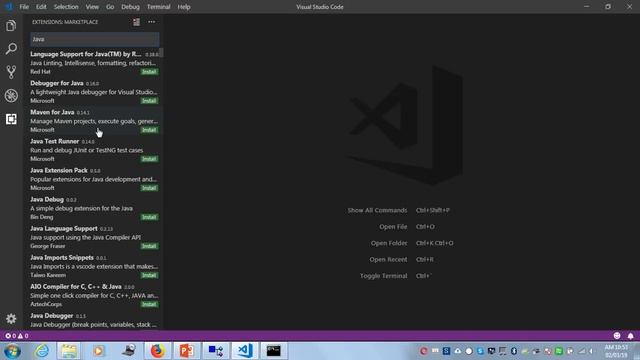The height and width of the screenshot is (360, 640).
Task: Open the Manage gear icon
Action: tap(11, 318)
